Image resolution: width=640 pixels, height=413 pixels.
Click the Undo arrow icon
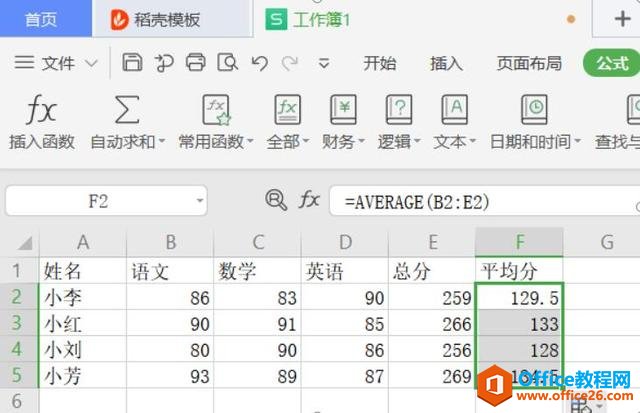[259, 63]
